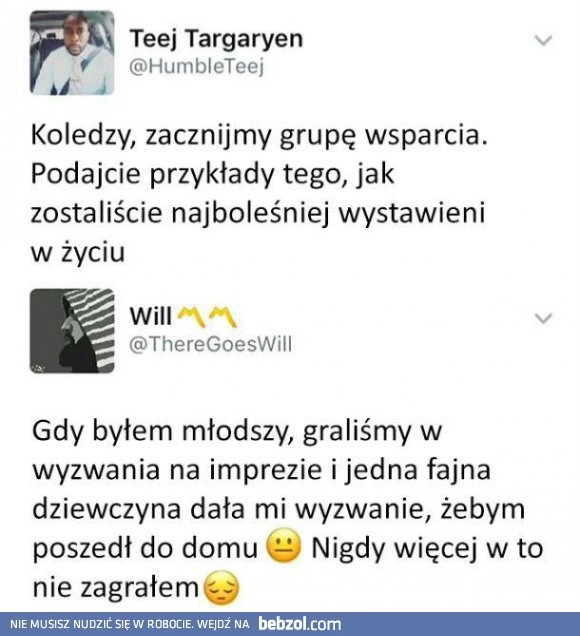The width and height of the screenshot is (580, 636).
Task: Expand the chevron menu on Will's tweet
Action: (543, 318)
